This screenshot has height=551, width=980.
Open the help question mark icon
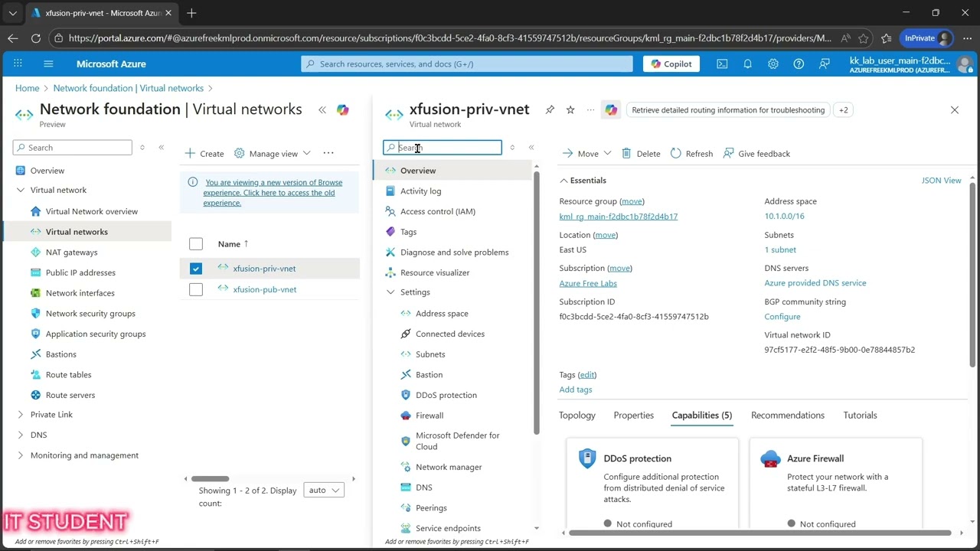(799, 64)
